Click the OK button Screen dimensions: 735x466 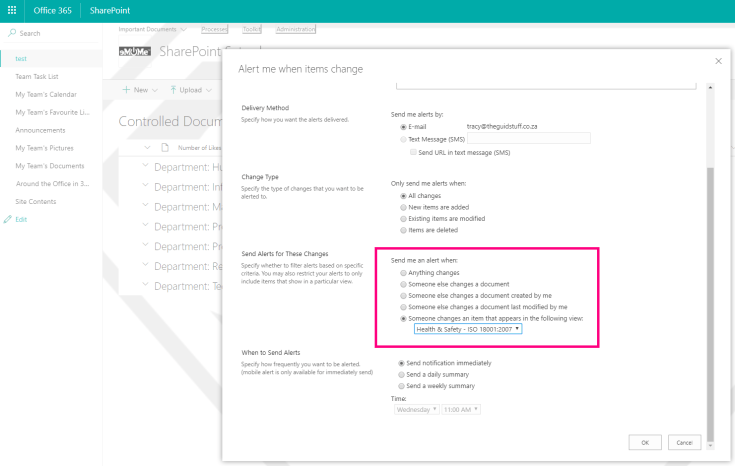coord(645,442)
